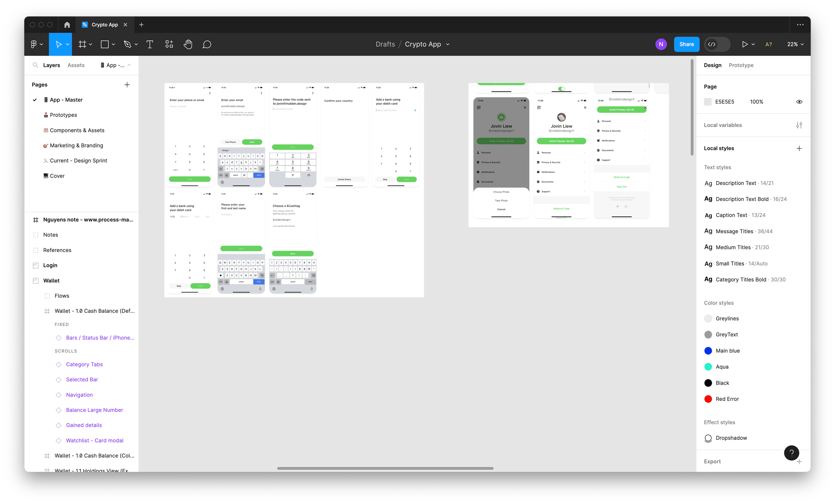The image size is (835, 504).
Task: Select the Text tool
Action: (150, 44)
